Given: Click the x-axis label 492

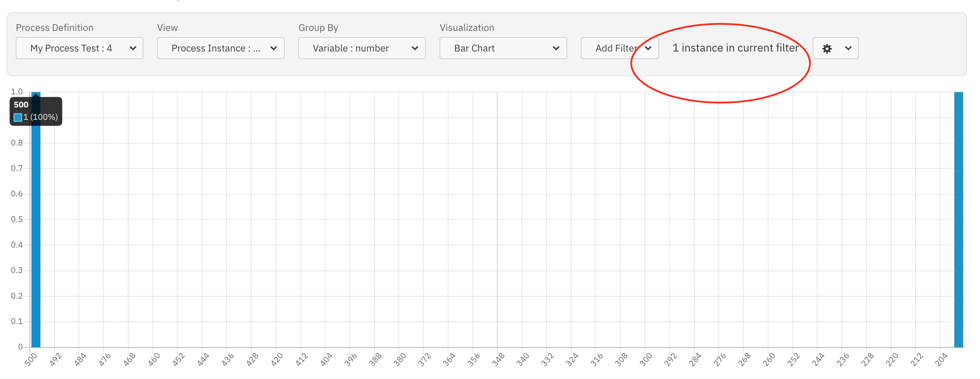Looking at the screenshot, I should click(56, 359).
